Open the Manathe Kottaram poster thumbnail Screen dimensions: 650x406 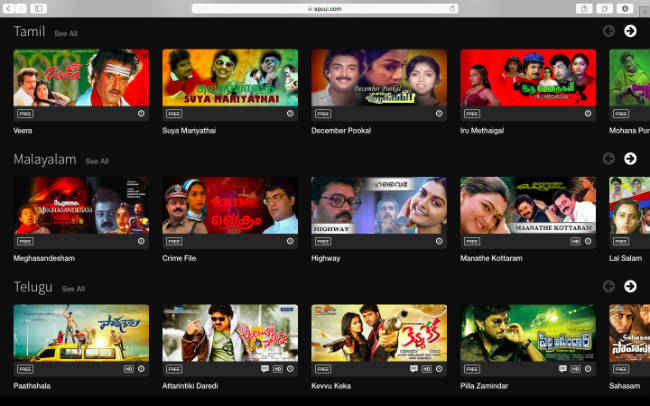(x=528, y=206)
